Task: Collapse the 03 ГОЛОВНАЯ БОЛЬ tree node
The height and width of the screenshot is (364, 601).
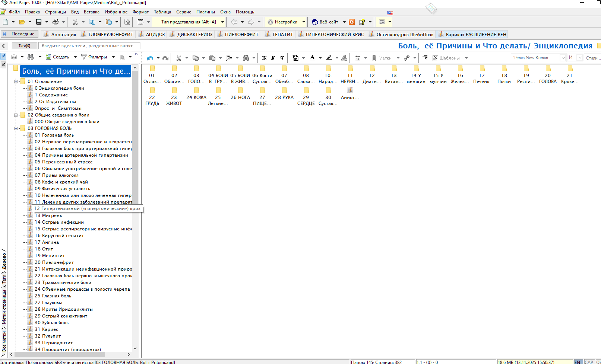Action: point(16,128)
